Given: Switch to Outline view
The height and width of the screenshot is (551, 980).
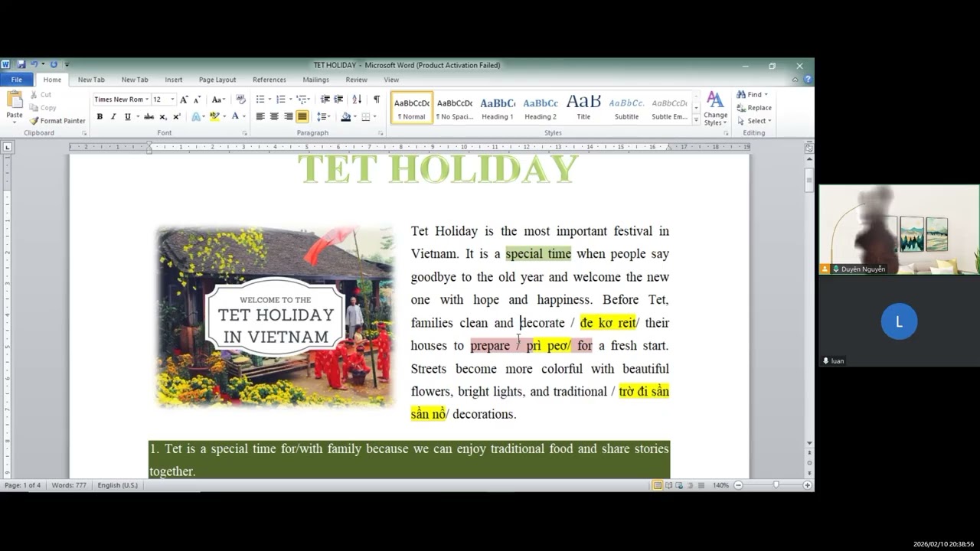Looking at the screenshot, I should pos(690,485).
